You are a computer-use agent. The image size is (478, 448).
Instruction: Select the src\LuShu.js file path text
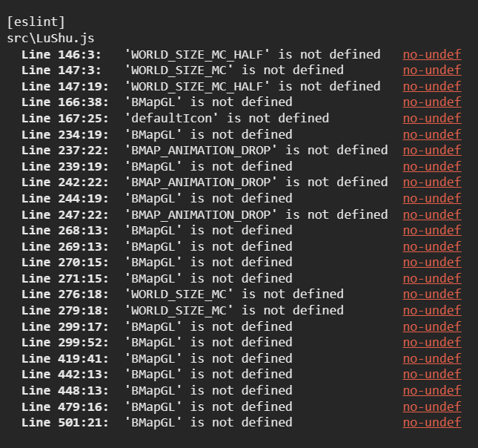coord(50,39)
